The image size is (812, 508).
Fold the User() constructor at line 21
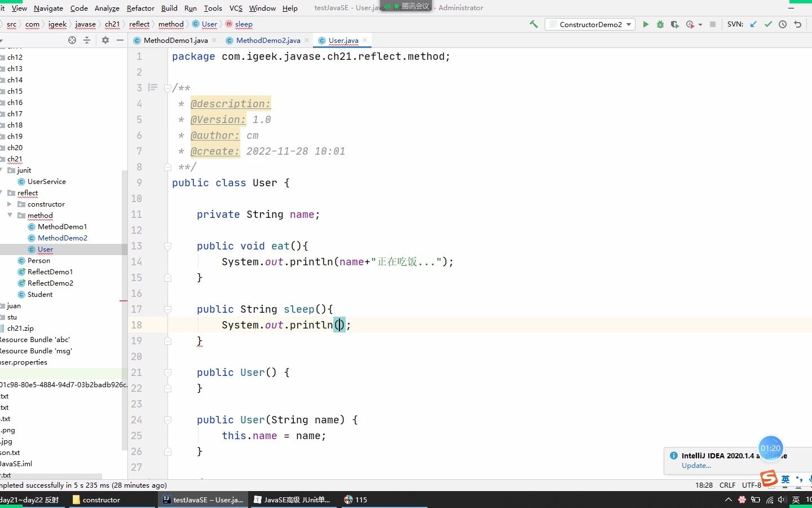click(167, 373)
